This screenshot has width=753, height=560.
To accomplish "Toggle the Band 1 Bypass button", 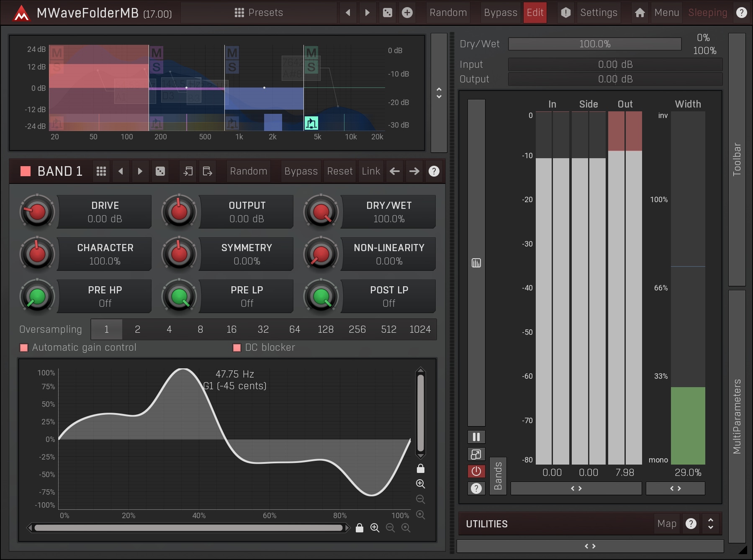I will 301,171.
